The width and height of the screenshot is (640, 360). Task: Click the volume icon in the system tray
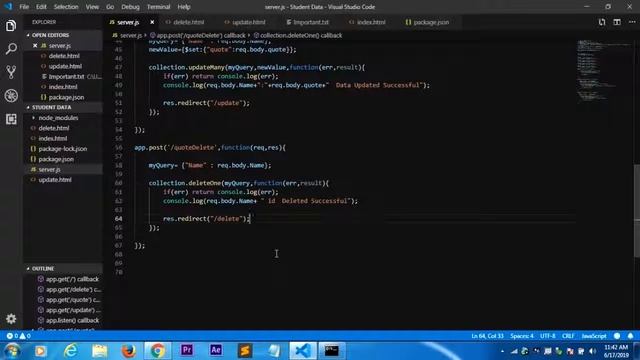point(592,351)
